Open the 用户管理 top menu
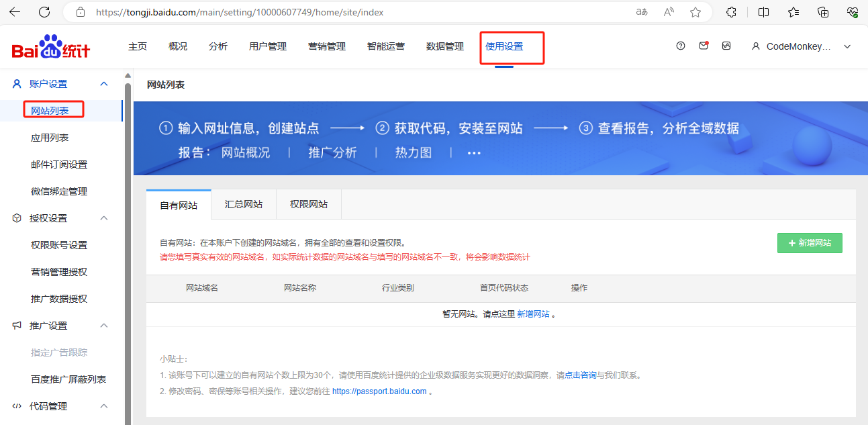Screen dimensions: 868x425 pyautogui.click(x=268, y=46)
